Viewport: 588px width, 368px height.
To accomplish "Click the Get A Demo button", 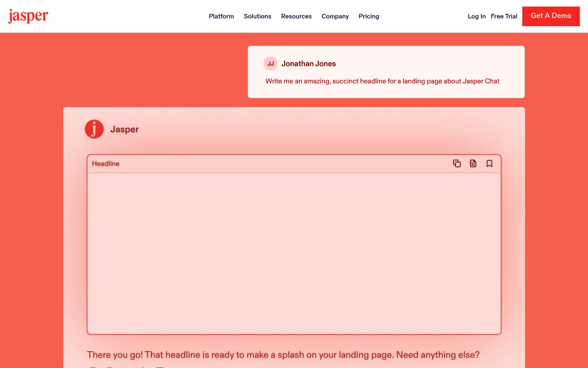I will (551, 16).
